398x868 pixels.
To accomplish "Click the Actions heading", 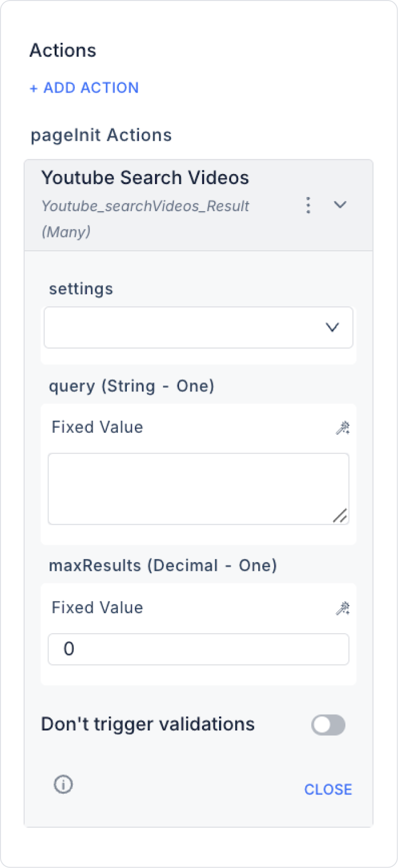I will (63, 50).
